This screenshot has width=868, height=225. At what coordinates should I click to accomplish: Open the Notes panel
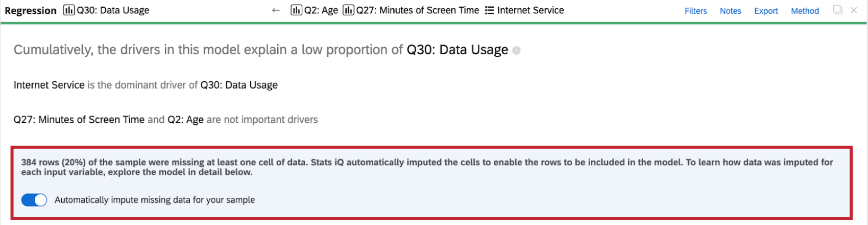click(730, 11)
